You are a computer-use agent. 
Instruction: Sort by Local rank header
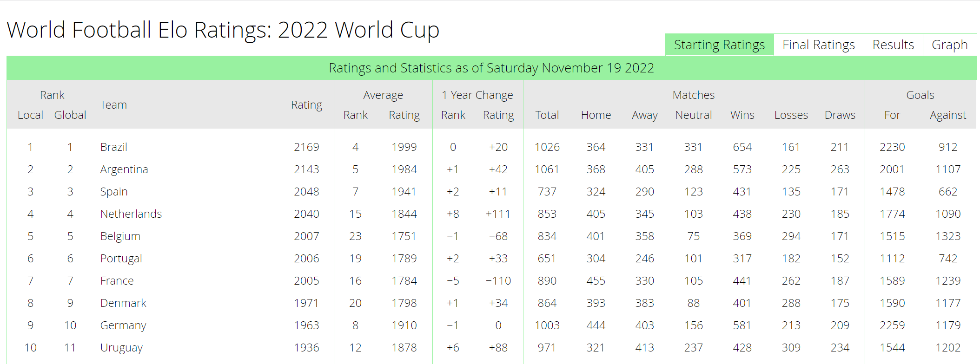30,115
